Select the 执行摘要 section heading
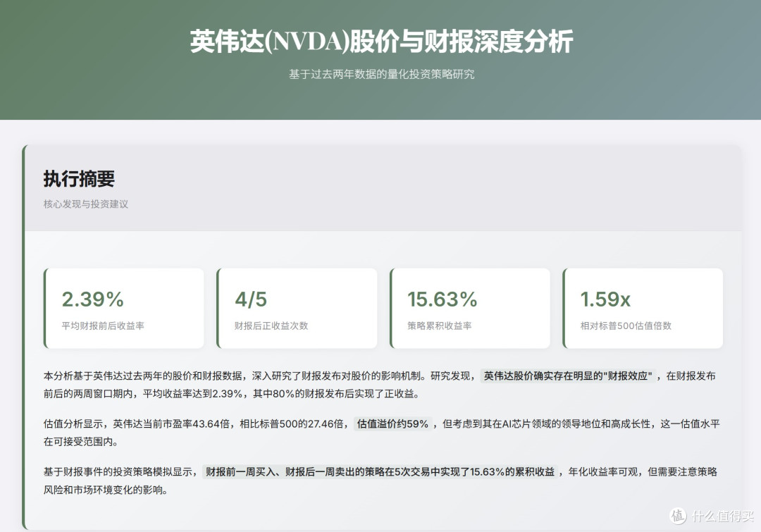This screenshot has height=532, width=761. tap(79, 179)
